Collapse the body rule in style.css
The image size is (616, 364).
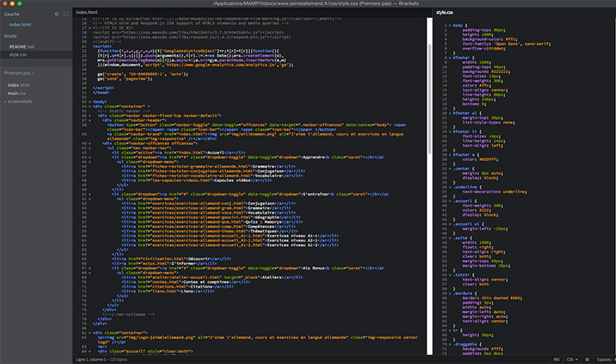(x=450, y=26)
